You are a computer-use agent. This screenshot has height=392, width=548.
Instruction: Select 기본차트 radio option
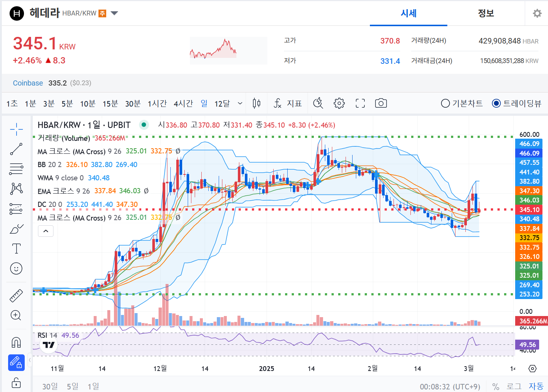click(462, 103)
